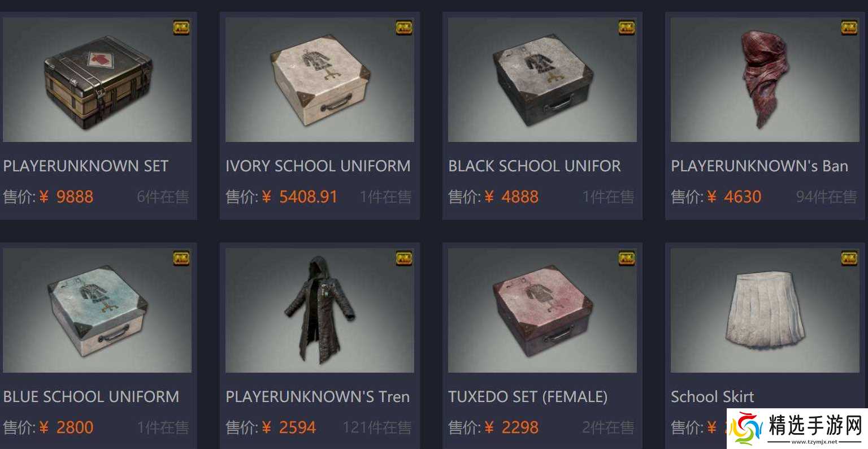Click the 精选手游网 watermark logo
This screenshot has width=868, height=449.
pos(797,428)
